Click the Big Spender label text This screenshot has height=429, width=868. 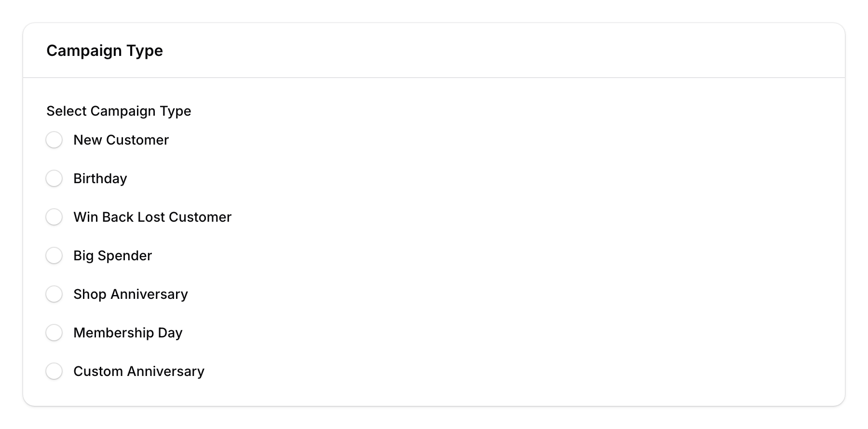112,255
